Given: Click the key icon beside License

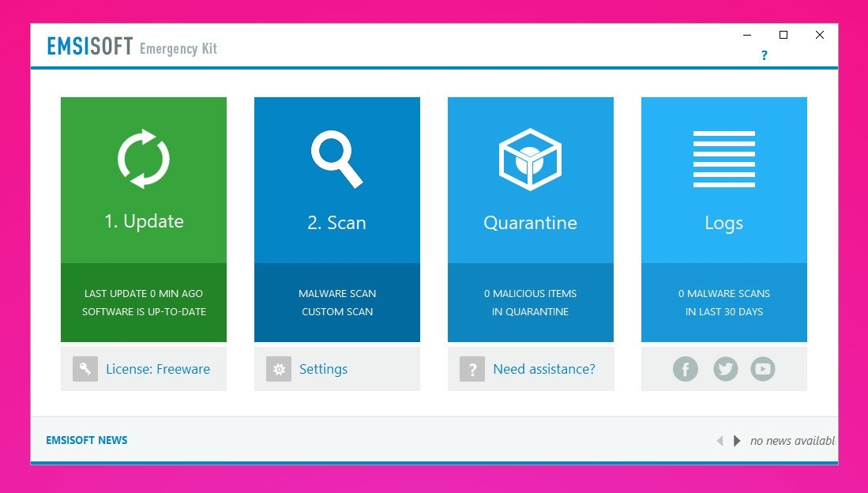Looking at the screenshot, I should (85, 369).
